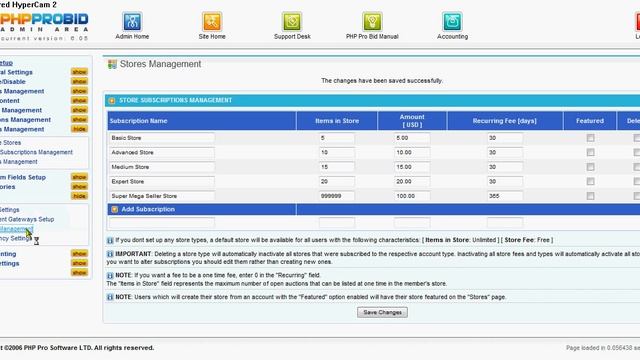Collapse fees section with second hide button
640x360 pixels.
point(79,196)
